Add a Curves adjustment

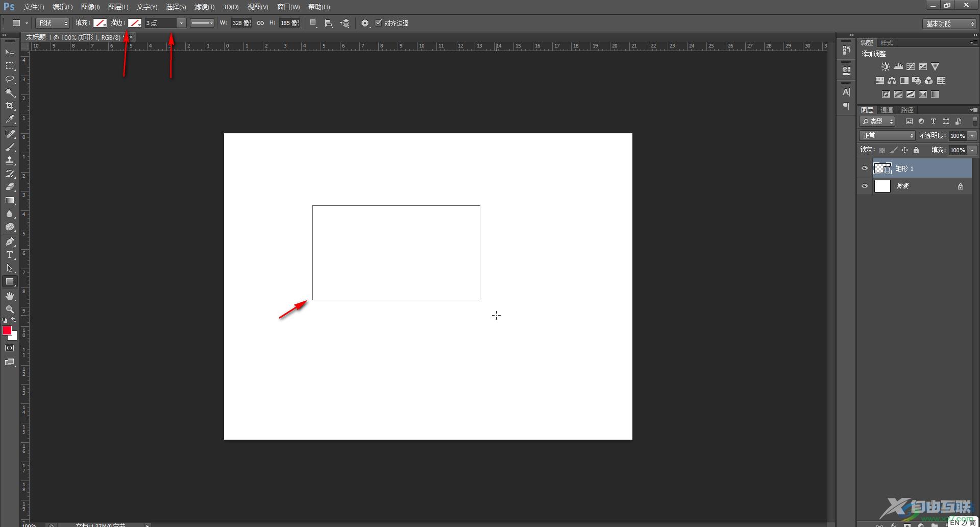pyautogui.click(x=911, y=67)
